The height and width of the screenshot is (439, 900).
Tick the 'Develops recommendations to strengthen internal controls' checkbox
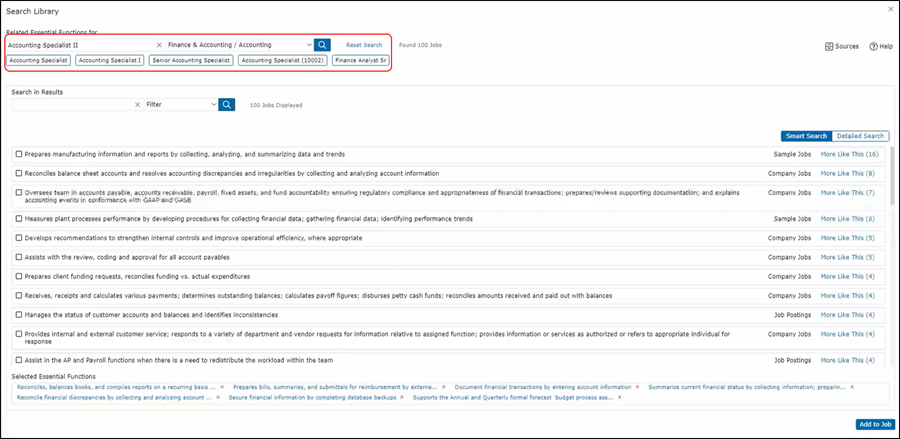coord(19,238)
